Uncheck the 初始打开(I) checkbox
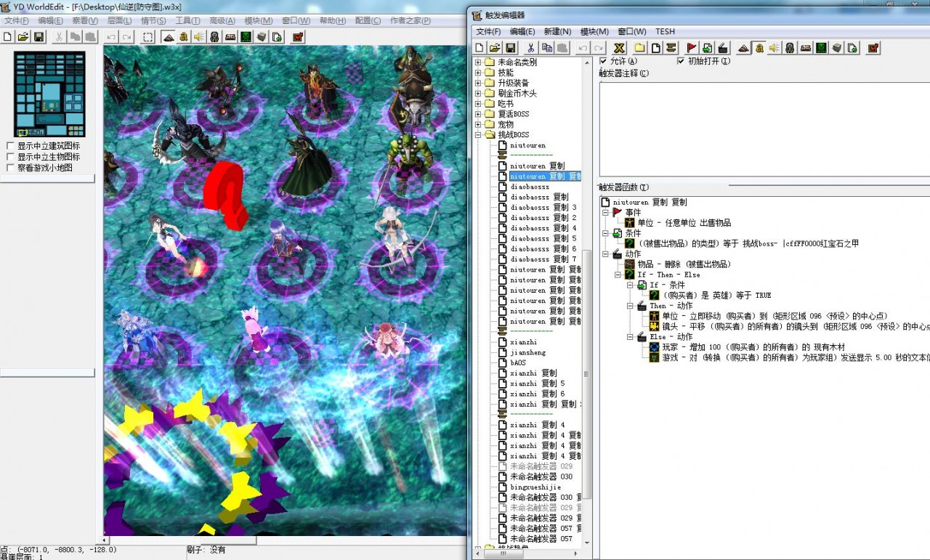The image size is (930, 560). point(681,61)
